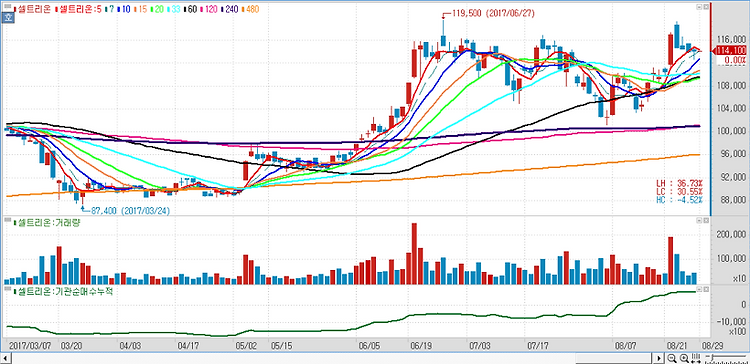This screenshot has width=750, height=364.
Task: Click the 0.00% change value
Action: click(x=736, y=60)
